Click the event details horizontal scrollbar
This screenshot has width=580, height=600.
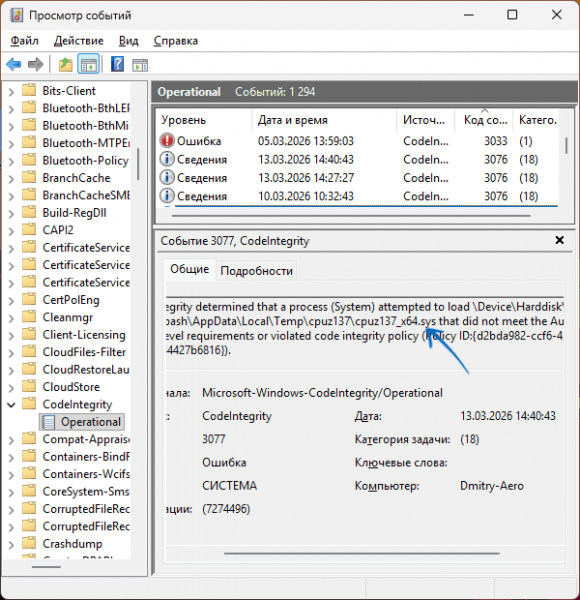tap(362, 553)
